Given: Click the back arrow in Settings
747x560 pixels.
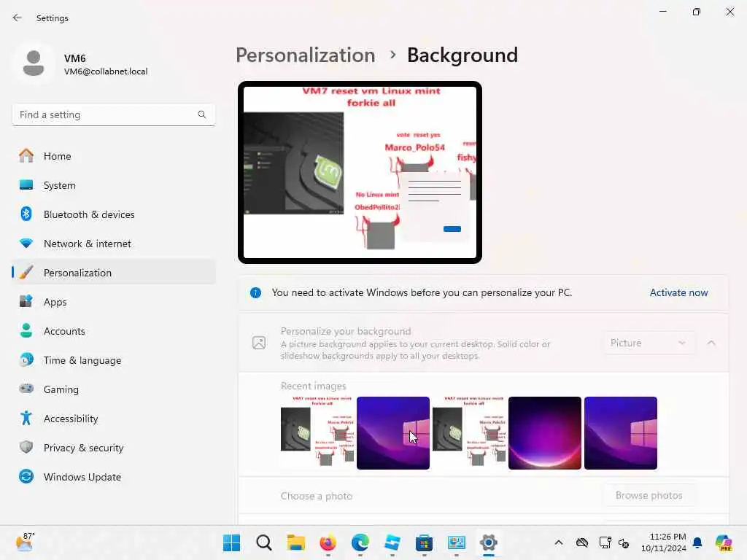Looking at the screenshot, I should click(x=18, y=17).
